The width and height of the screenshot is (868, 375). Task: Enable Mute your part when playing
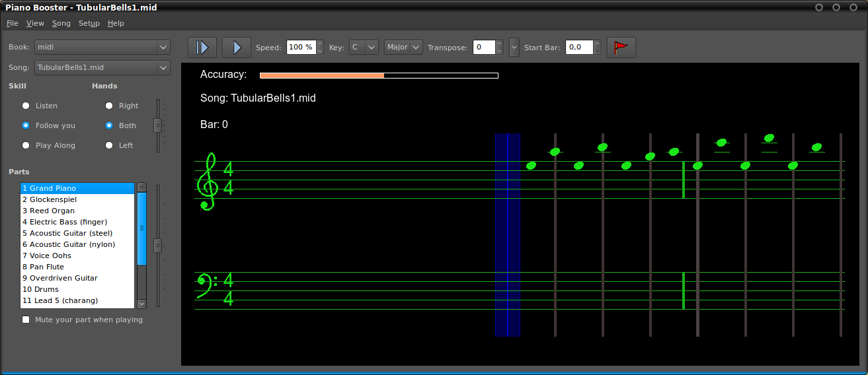(26, 320)
